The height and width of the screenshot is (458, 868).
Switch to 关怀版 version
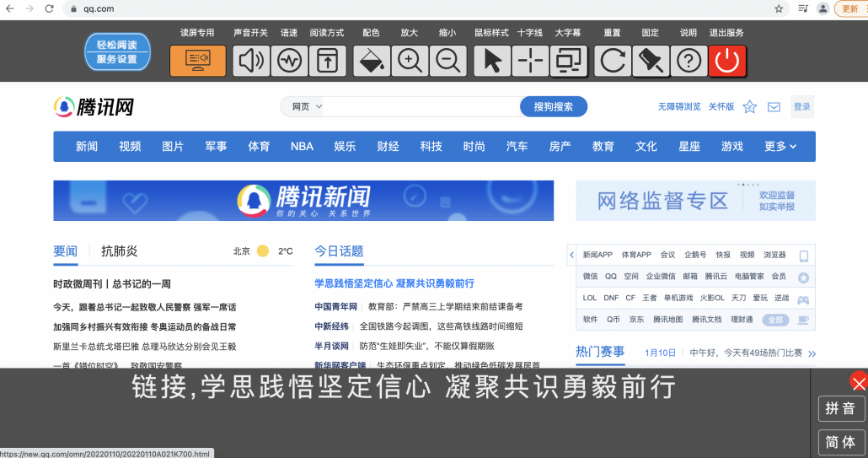[721, 107]
